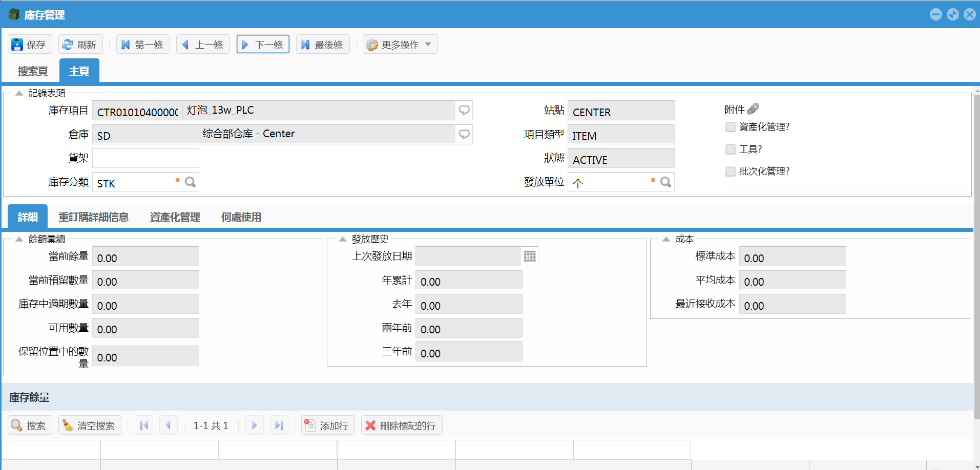Click the vertical scrollbar on the right
This screenshot has width=980, height=470.
[976, 256]
